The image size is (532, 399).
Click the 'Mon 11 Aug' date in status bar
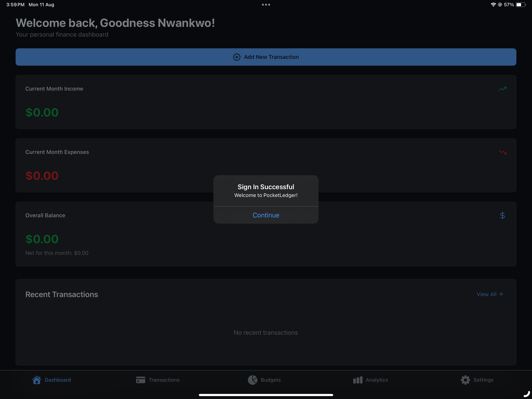[x=41, y=4]
